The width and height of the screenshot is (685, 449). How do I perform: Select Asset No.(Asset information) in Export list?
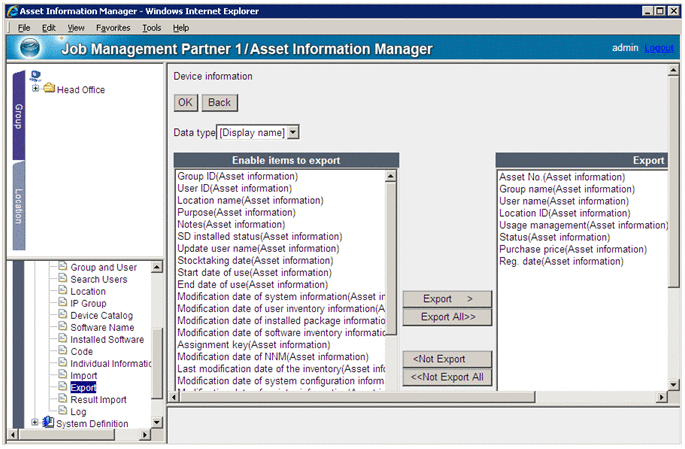[562, 177]
